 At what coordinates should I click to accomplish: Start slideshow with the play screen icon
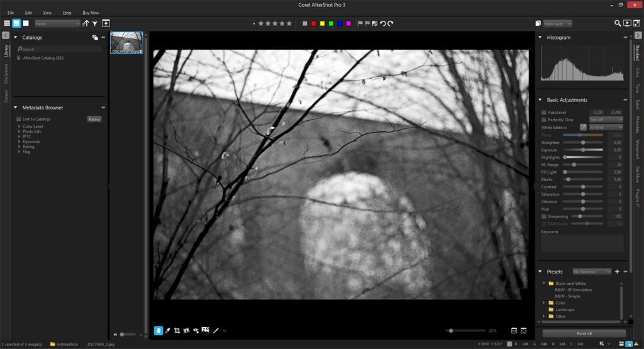coord(627,23)
